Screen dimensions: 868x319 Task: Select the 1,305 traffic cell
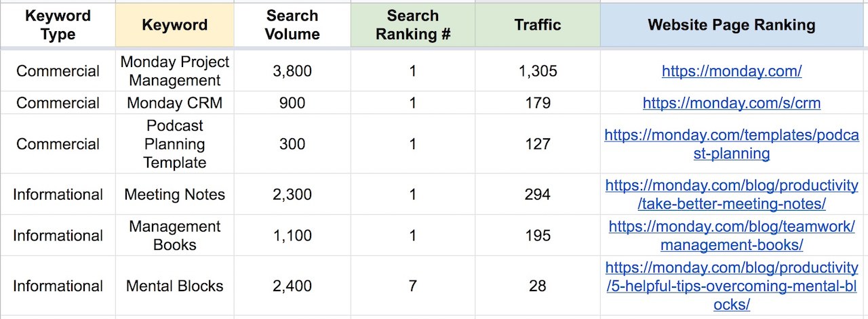[x=538, y=71]
